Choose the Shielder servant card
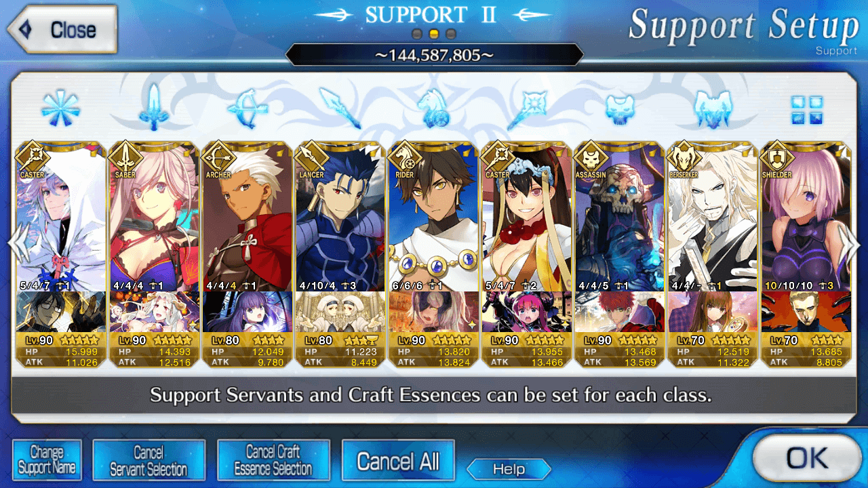The width and height of the screenshot is (868, 488). pyautogui.click(x=806, y=256)
